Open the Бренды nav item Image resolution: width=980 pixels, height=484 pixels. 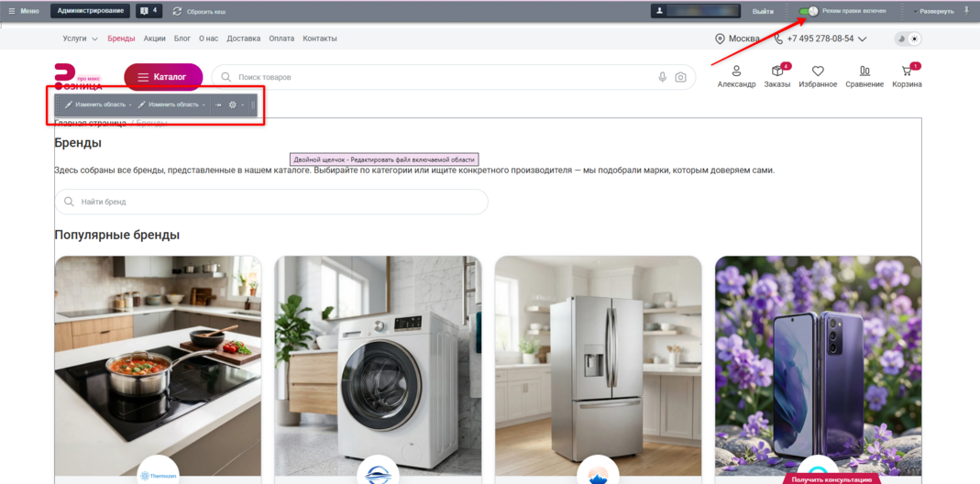pos(121,38)
